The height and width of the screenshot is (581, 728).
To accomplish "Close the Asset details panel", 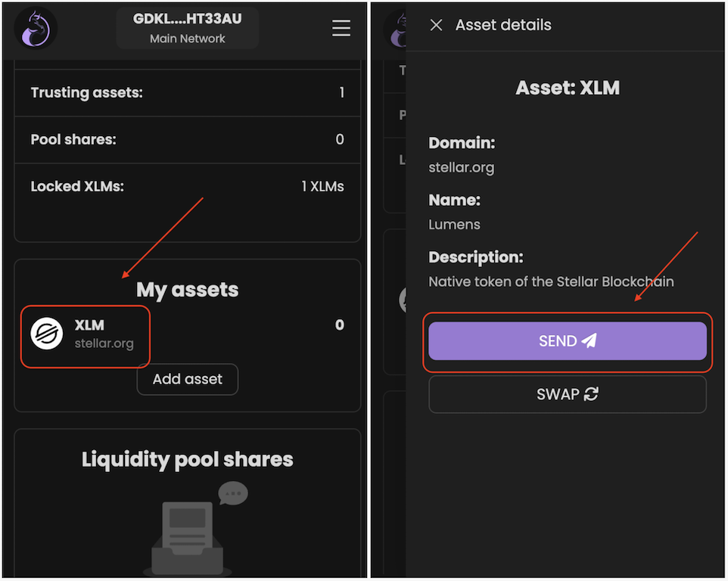I will click(436, 25).
